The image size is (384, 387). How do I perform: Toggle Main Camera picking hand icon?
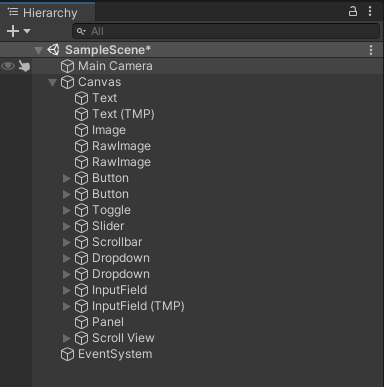(x=24, y=66)
